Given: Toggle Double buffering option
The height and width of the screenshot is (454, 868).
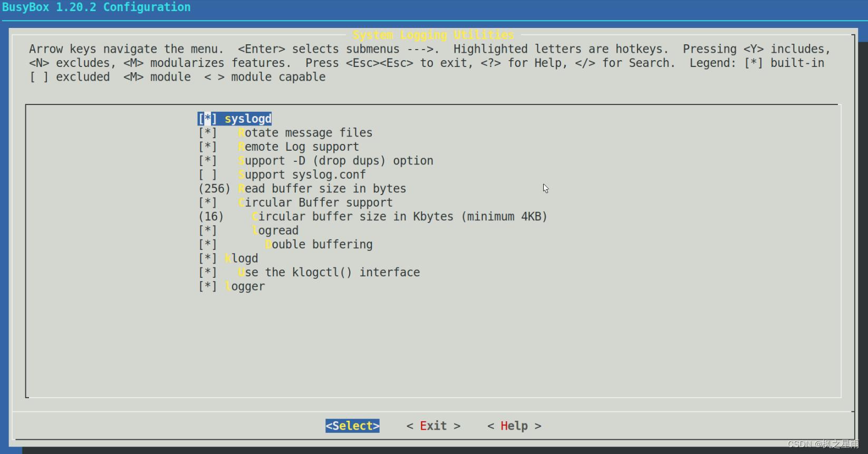Looking at the screenshot, I should tap(208, 245).
